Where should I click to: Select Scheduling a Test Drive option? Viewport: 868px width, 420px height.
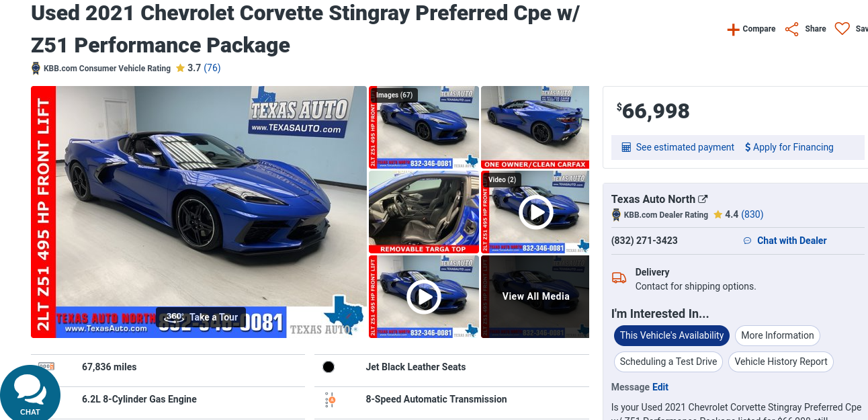pos(668,362)
